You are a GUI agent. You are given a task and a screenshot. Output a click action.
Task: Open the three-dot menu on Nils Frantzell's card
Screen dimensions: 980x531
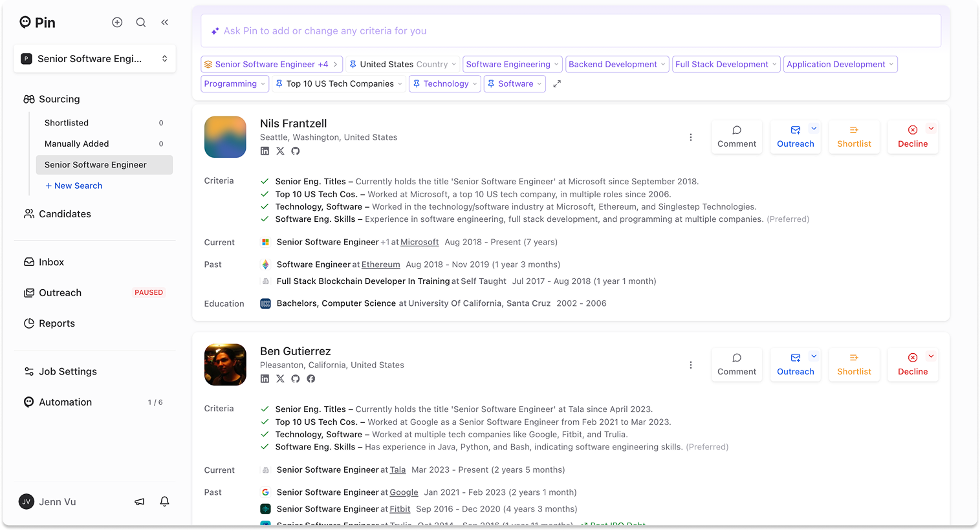[691, 137]
